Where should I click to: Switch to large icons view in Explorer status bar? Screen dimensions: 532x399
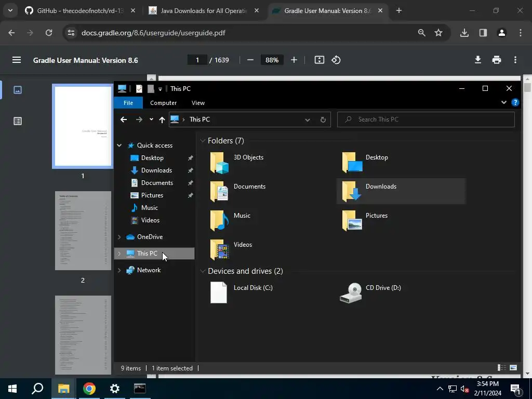(x=513, y=368)
